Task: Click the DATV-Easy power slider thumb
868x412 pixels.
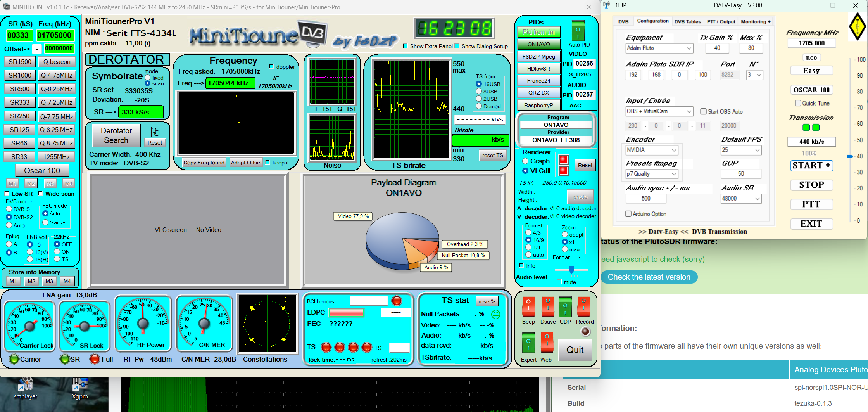Action: click(x=850, y=156)
